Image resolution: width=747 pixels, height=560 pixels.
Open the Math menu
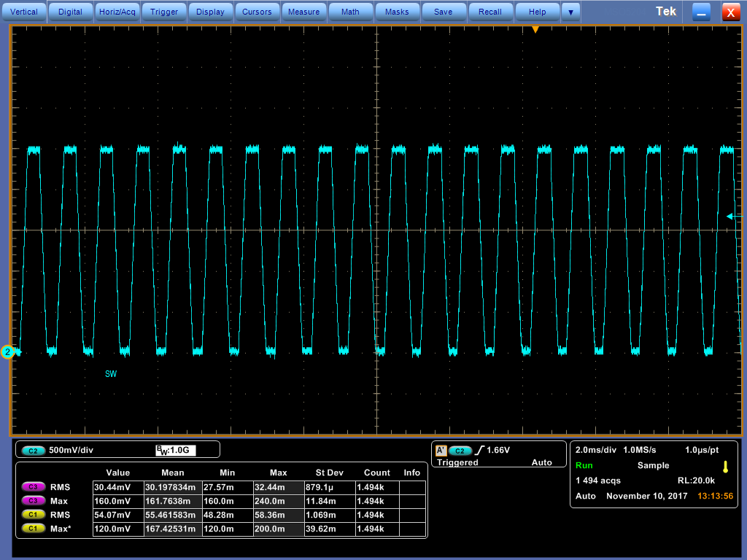(350, 12)
